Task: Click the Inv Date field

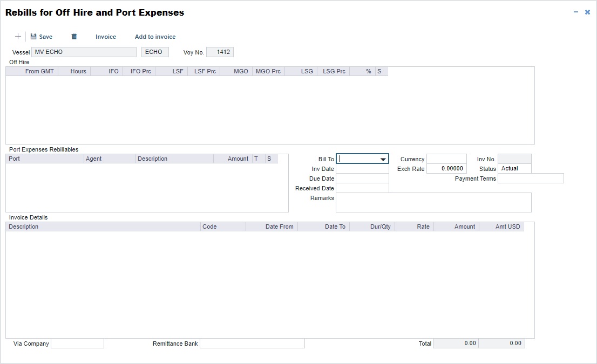Action: 362,168
